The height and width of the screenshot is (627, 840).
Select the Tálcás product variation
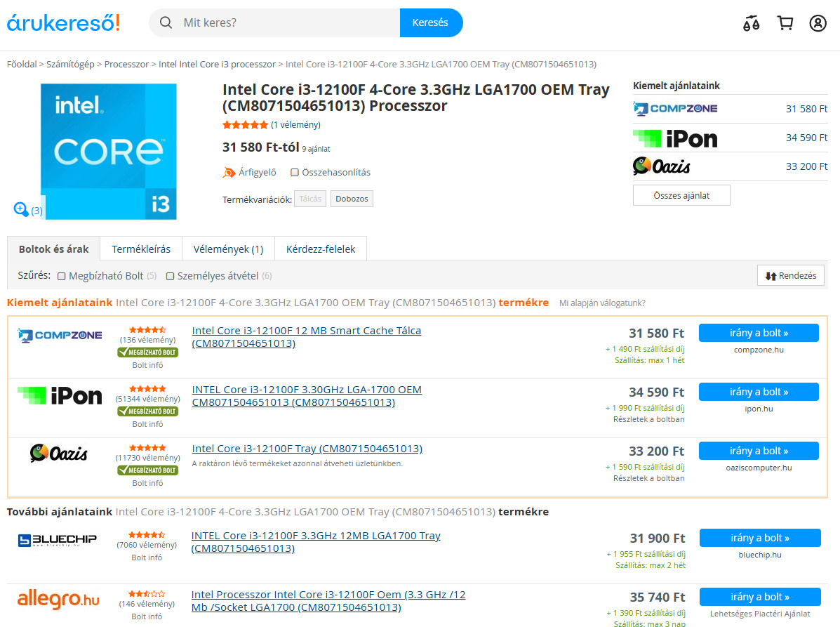pos(310,199)
